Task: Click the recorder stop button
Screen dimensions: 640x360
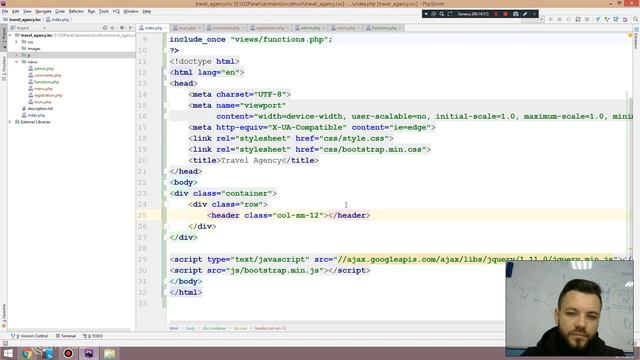Action: point(505,14)
